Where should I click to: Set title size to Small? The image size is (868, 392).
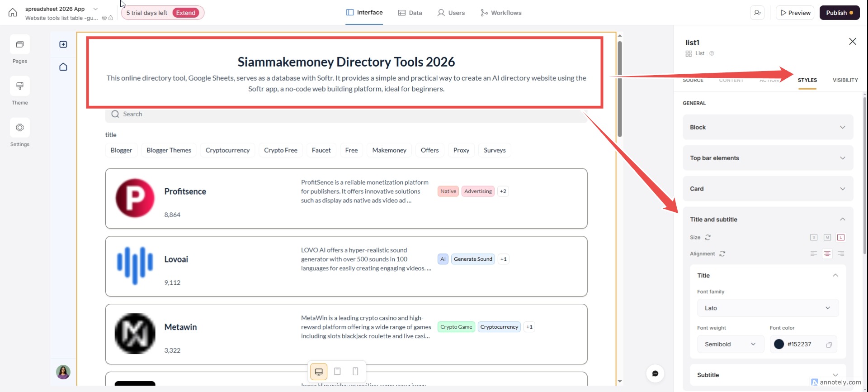(814, 237)
